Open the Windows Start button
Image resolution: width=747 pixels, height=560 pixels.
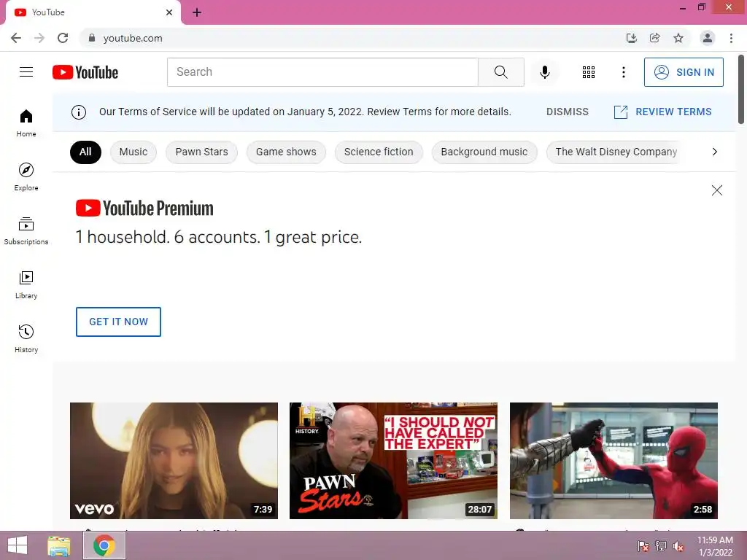point(18,545)
